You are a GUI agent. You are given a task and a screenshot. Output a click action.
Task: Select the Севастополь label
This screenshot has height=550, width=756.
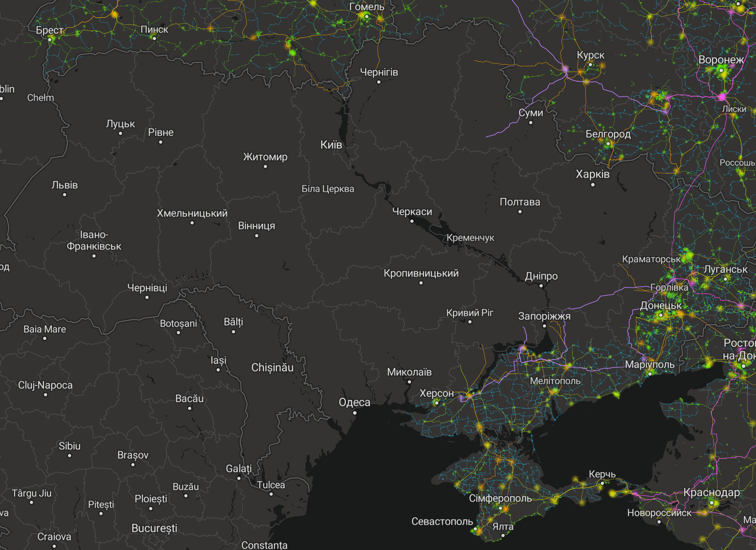[x=442, y=521]
